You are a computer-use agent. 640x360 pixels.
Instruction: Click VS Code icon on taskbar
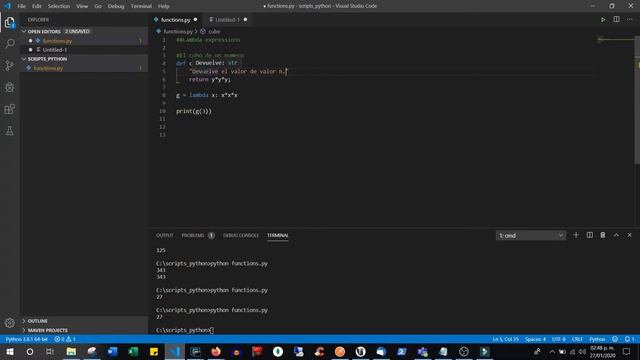175,352
